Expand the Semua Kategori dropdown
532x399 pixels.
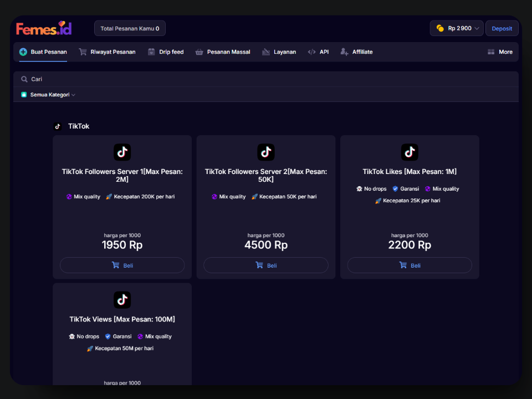click(49, 95)
